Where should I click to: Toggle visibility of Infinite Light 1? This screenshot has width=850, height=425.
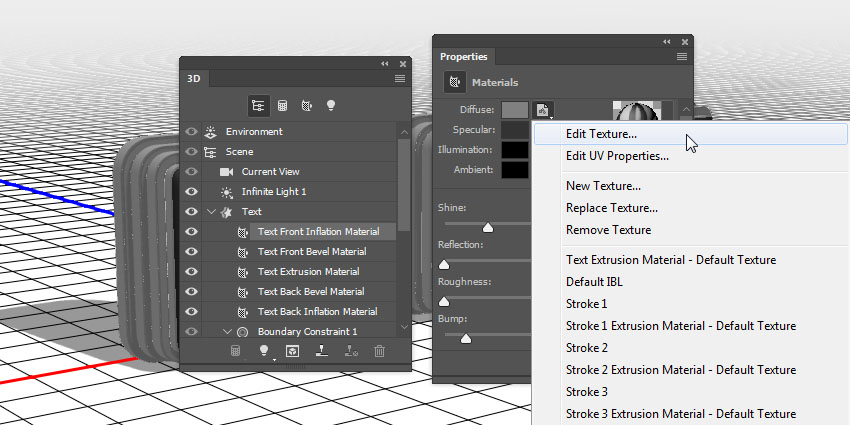pos(191,192)
